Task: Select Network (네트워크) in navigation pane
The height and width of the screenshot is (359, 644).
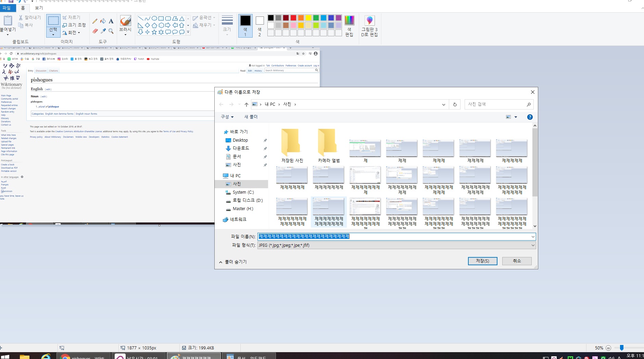Action: [x=235, y=219]
